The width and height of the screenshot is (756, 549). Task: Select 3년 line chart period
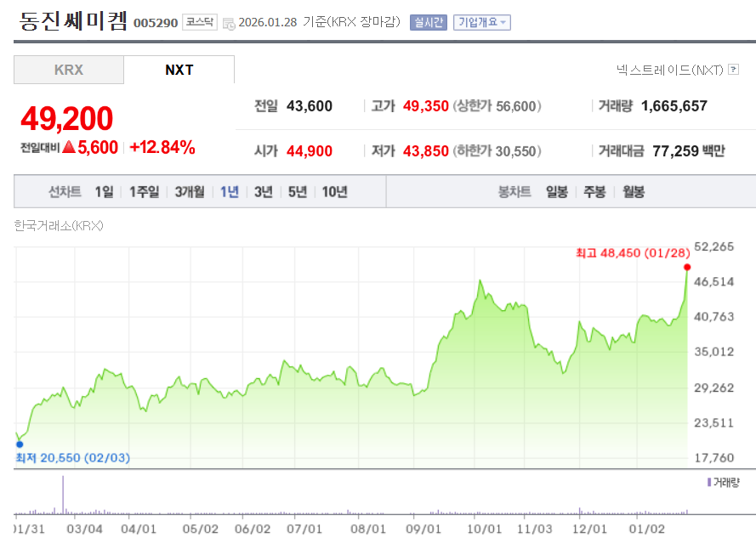[264, 192]
